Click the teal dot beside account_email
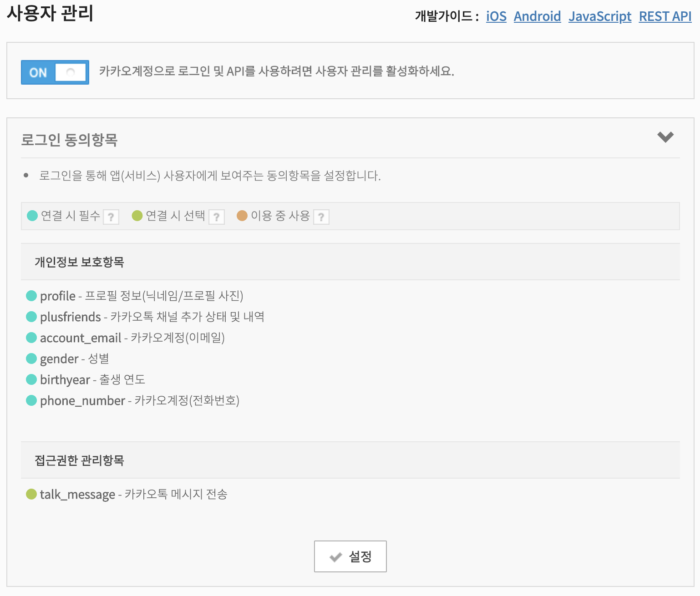Viewport: 700px width, 596px height. (x=30, y=338)
